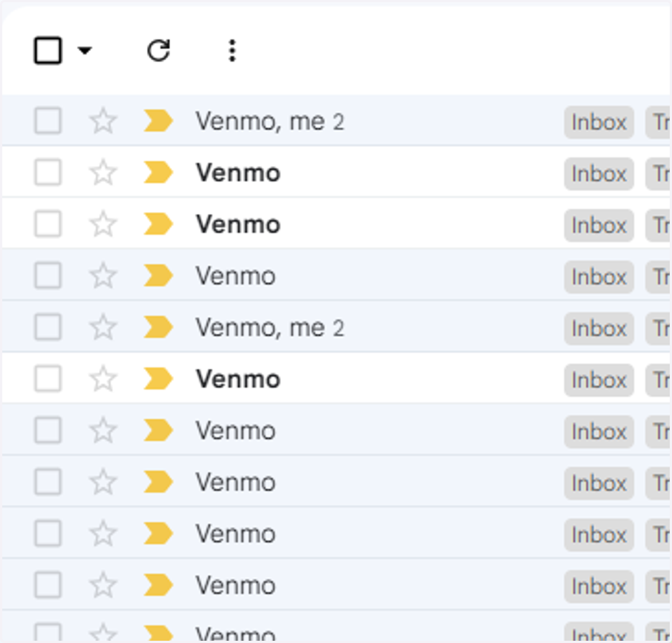Select checkbox of read Venmo email above lower "Venmo, me 2"

pyautogui.click(x=48, y=275)
